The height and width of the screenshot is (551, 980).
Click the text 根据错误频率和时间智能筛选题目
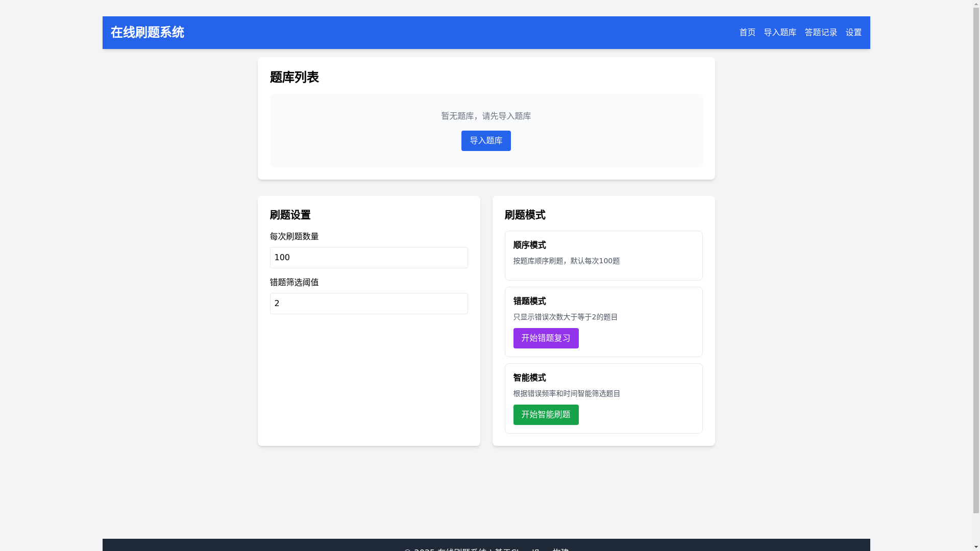pos(567,394)
